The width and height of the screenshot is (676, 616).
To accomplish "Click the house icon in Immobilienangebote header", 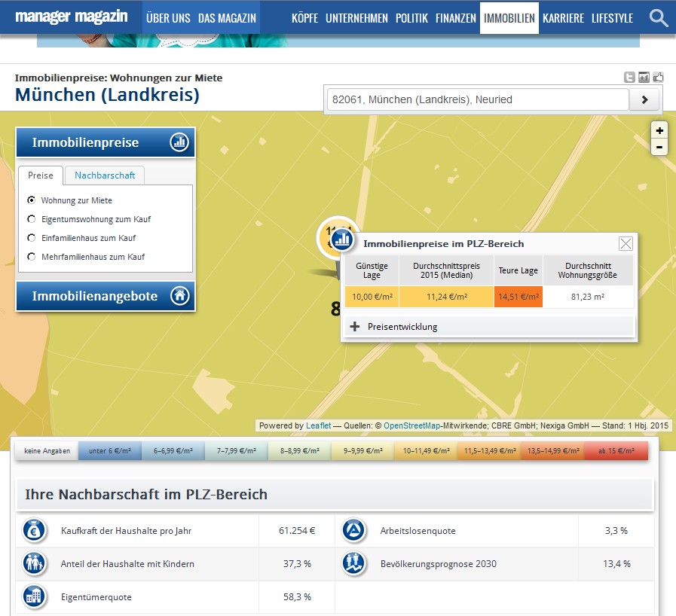I will (179, 295).
